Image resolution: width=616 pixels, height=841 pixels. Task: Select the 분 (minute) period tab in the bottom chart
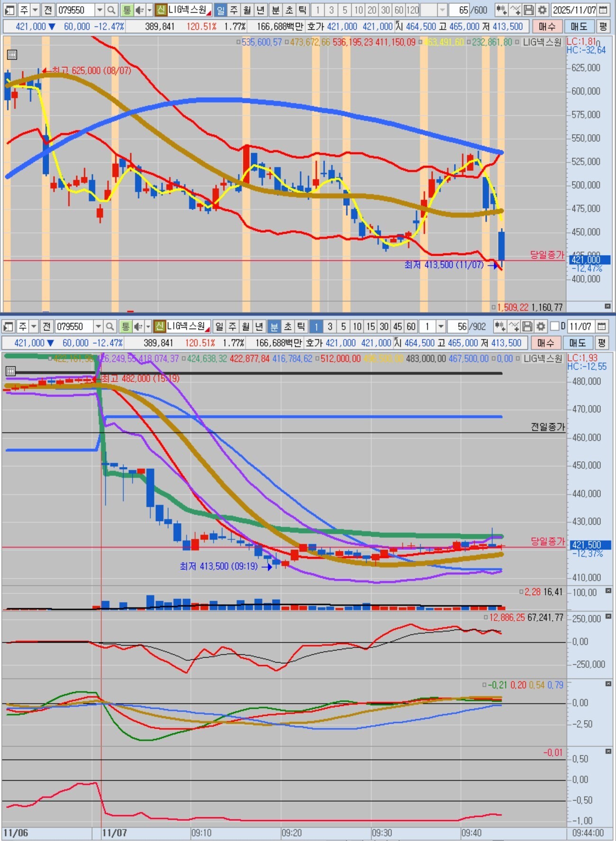point(274,327)
